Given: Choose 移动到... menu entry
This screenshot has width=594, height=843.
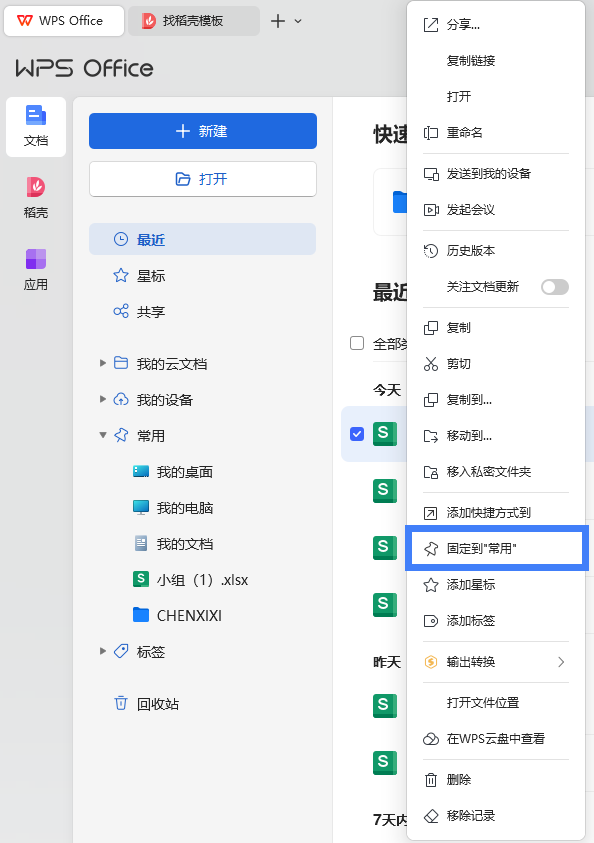Looking at the screenshot, I should coord(496,436).
